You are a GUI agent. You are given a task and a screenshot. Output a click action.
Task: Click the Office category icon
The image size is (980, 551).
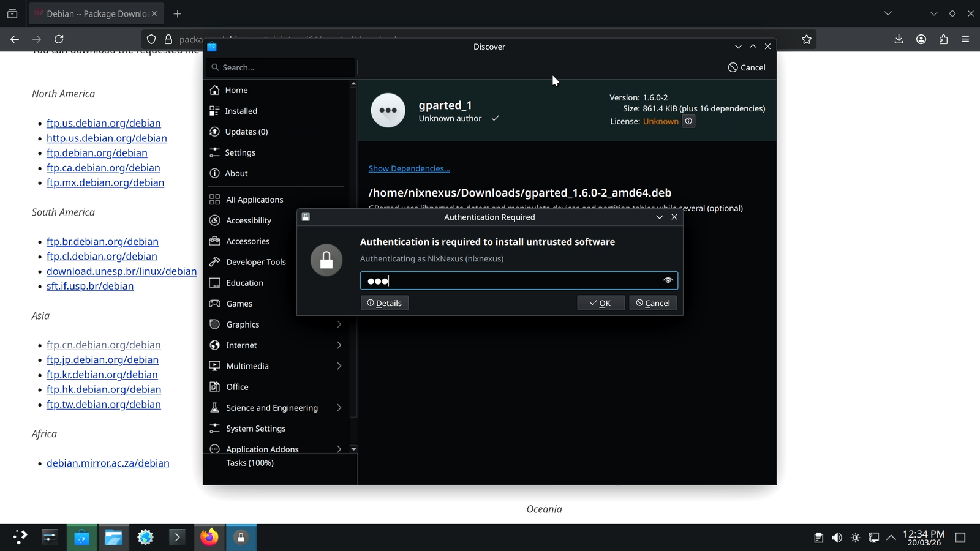214,387
